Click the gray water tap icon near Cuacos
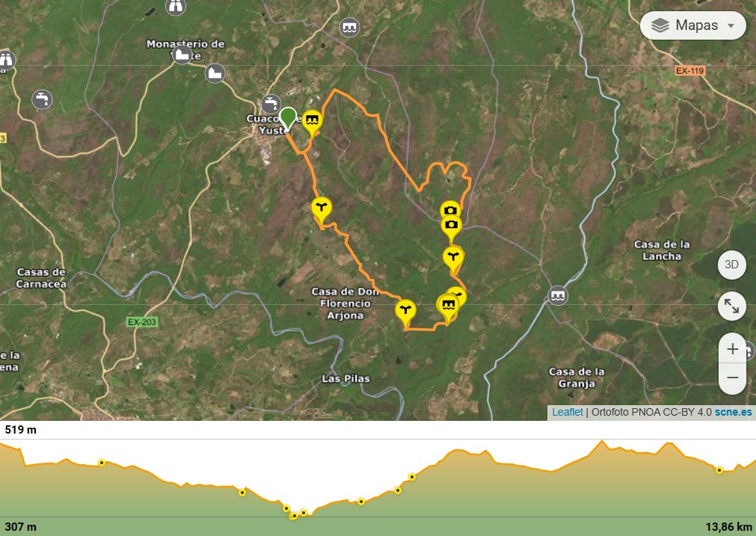The width and height of the screenshot is (756, 536). click(x=271, y=104)
